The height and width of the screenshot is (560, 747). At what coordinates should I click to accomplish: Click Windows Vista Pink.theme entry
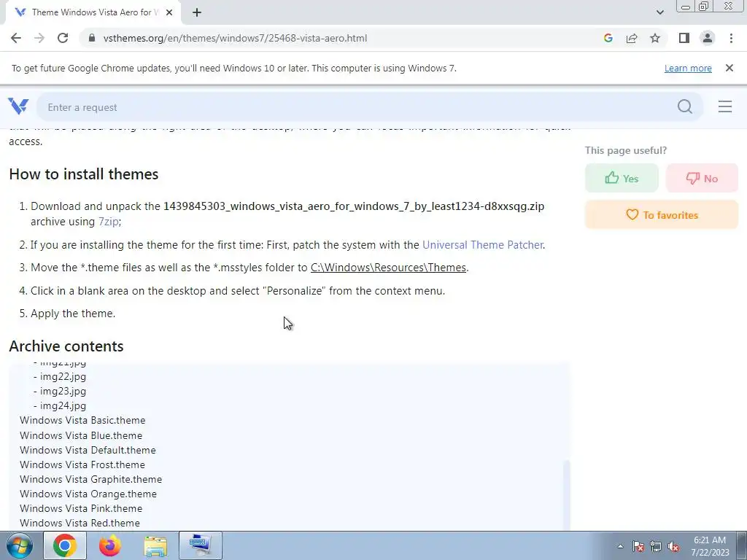pos(81,508)
